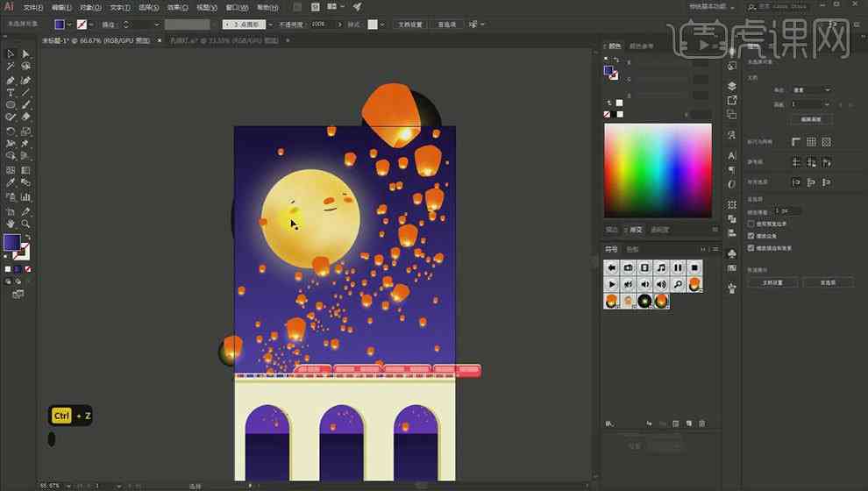868x491 pixels.
Task: Click the music note symbol
Action: pos(661,268)
